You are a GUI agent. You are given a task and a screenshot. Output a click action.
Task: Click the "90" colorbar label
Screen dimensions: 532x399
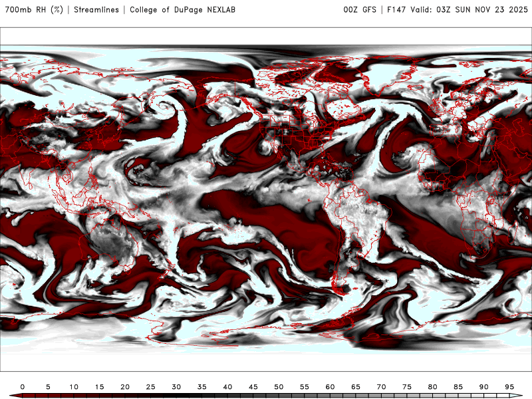(483, 387)
